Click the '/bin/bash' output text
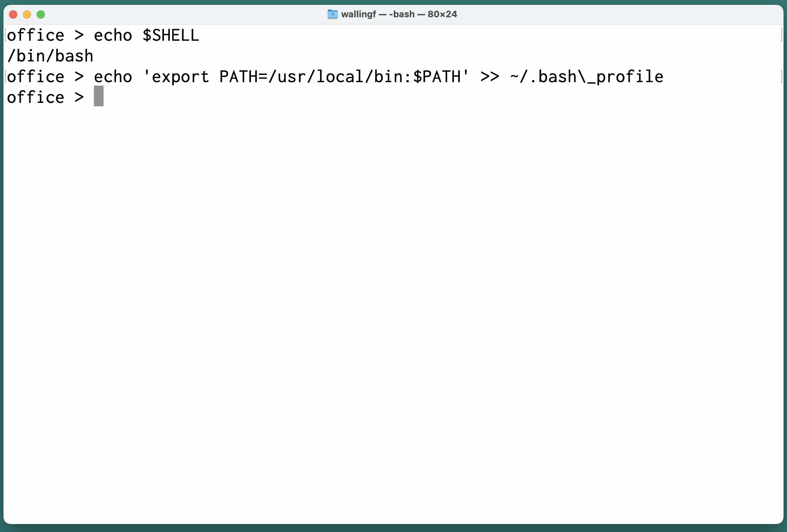 point(50,56)
